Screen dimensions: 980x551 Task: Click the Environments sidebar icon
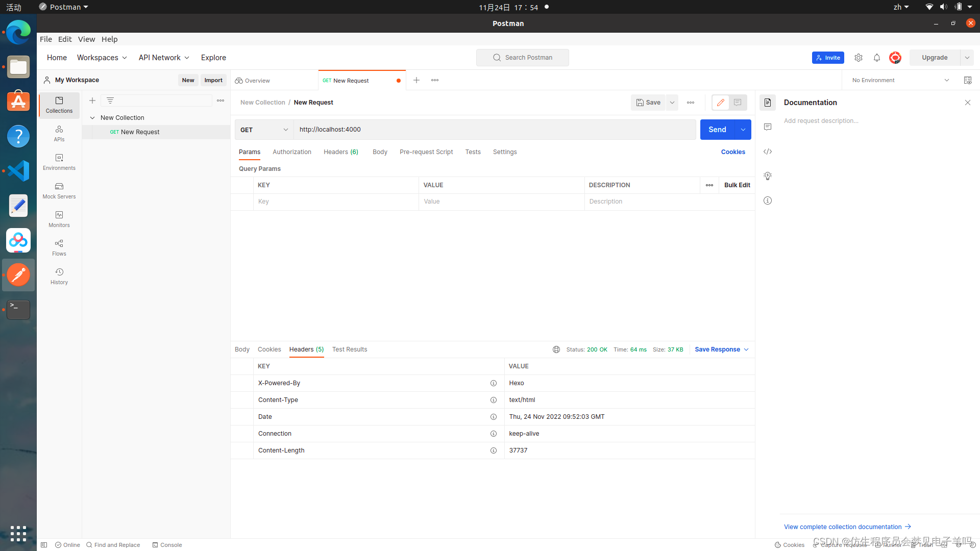coord(59,161)
